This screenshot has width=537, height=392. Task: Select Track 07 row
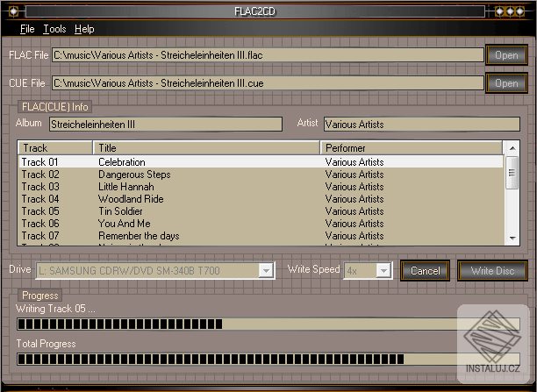click(261, 236)
